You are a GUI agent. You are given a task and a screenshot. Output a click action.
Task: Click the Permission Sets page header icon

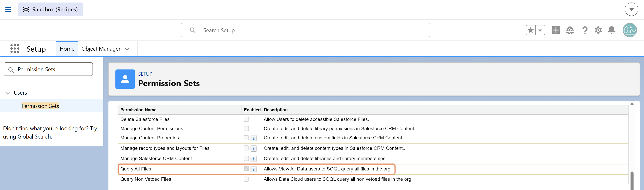[125, 79]
